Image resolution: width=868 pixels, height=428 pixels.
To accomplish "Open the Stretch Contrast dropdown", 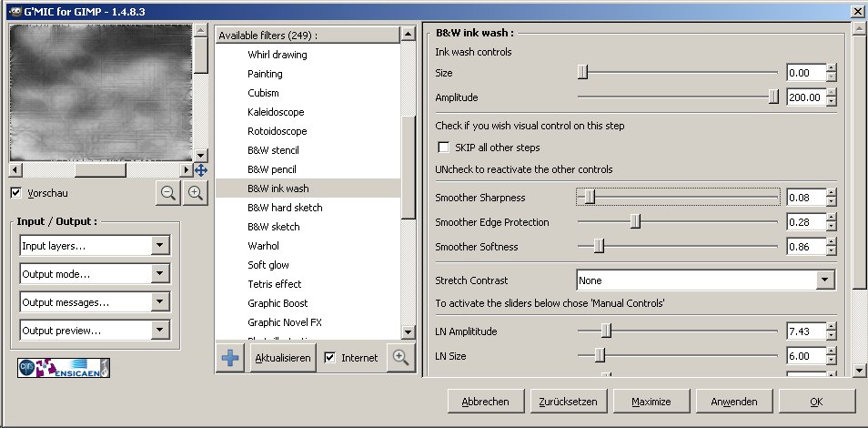I will (x=706, y=280).
